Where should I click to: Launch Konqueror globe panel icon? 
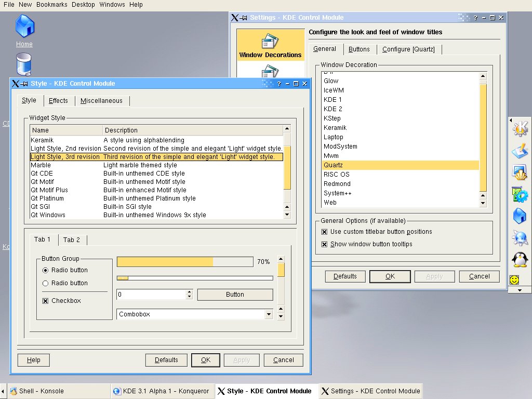click(x=520, y=237)
